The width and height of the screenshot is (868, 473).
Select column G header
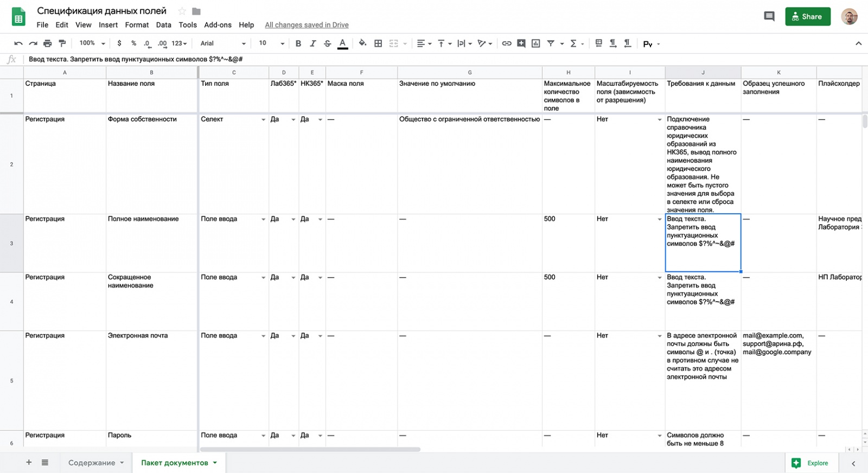pyautogui.click(x=470, y=72)
